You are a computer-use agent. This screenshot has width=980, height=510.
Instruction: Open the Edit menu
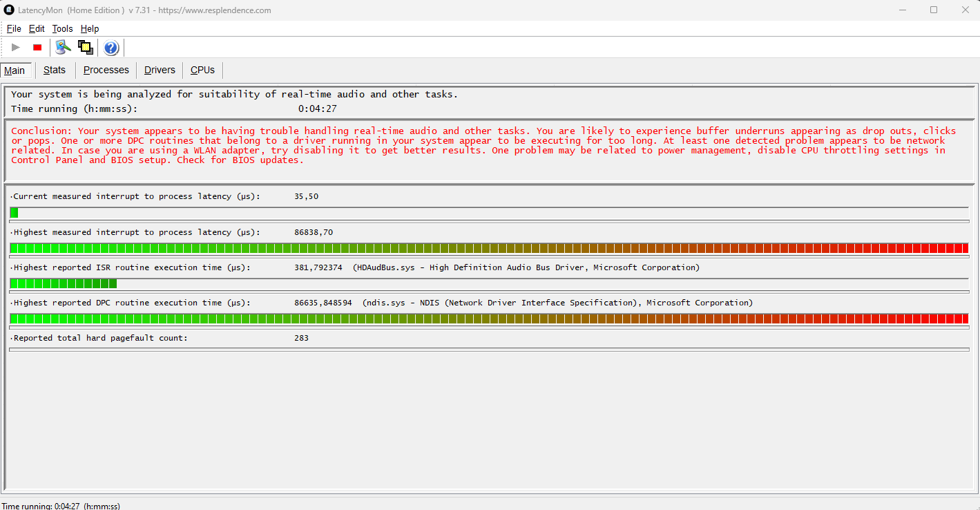pos(37,28)
